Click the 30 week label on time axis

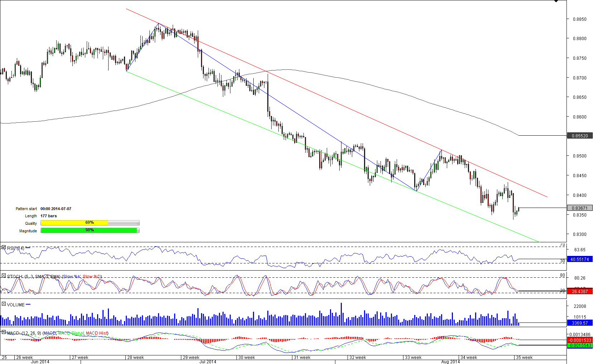[247, 357]
